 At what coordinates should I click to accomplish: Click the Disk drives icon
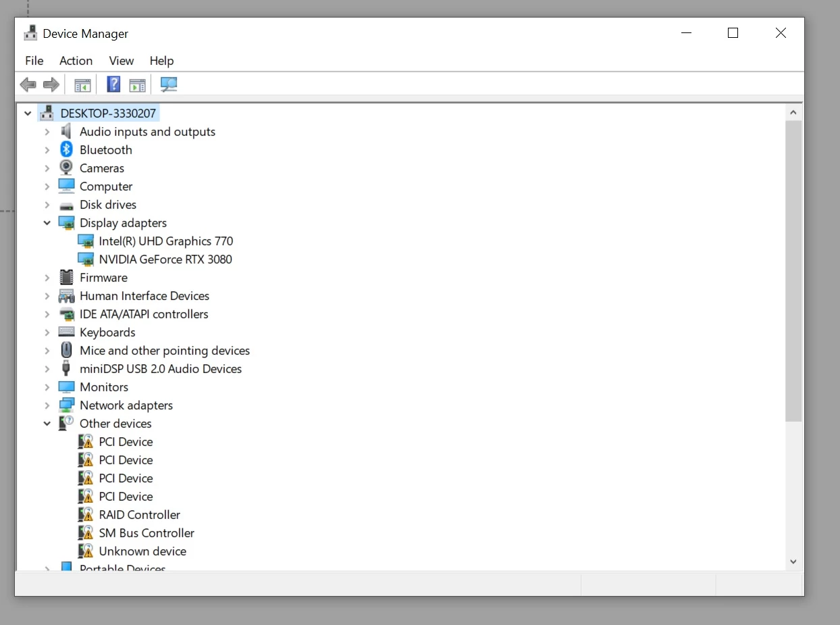pos(66,205)
